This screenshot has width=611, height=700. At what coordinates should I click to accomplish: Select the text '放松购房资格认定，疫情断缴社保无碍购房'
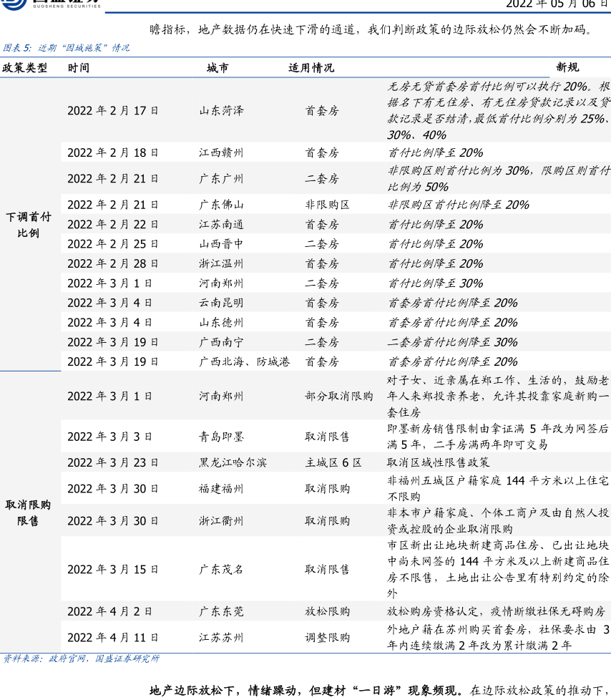497,612
